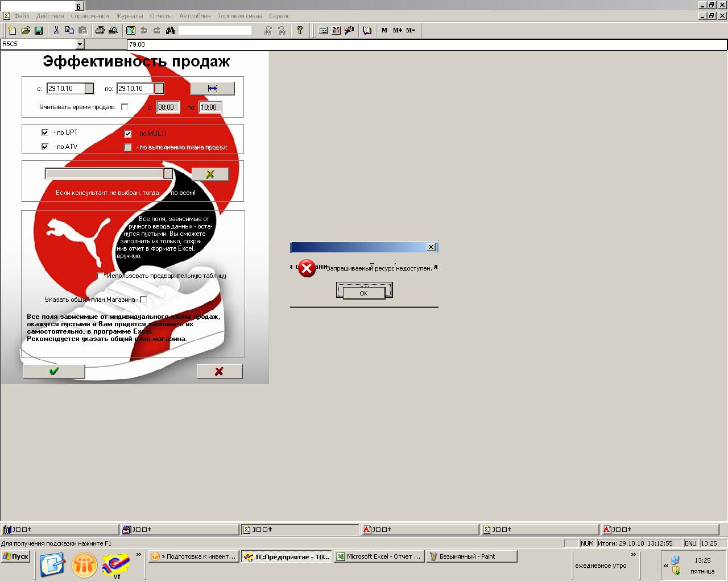Click the Help question mark icon

(x=300, y=31)
